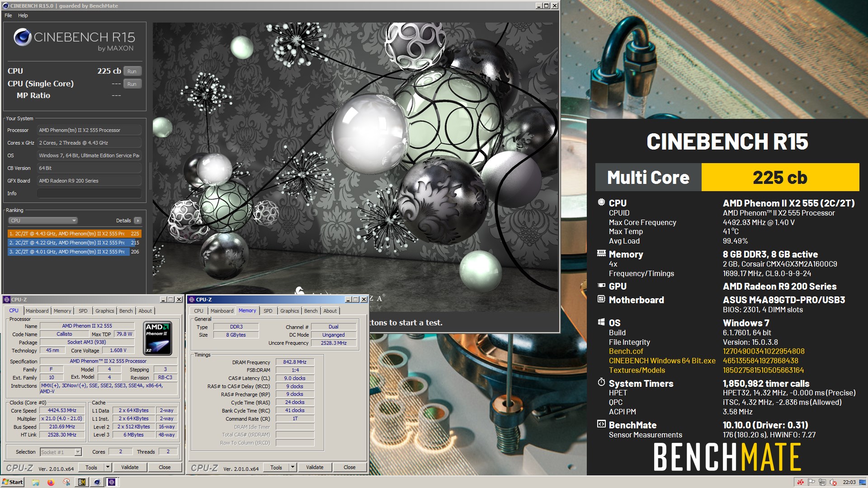The width and height of the screenshot is (868, 488).
Task: Click Close button in left CPU-Z window
Action: click(165, 468)
